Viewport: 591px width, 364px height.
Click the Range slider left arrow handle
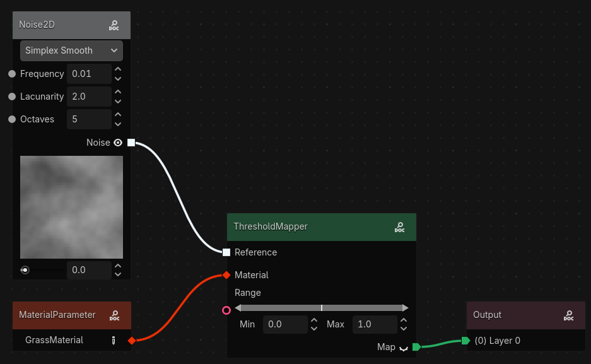[x=238, y=308]
